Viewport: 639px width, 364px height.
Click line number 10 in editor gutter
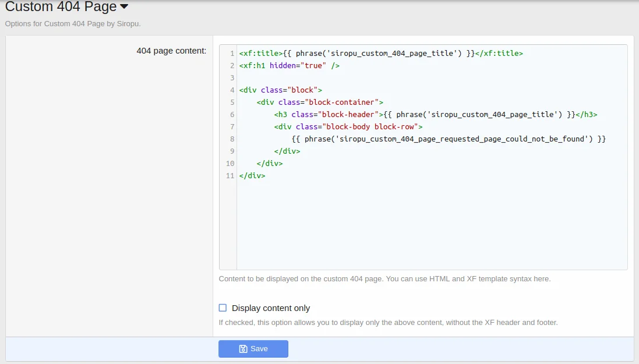pos(230,164)
